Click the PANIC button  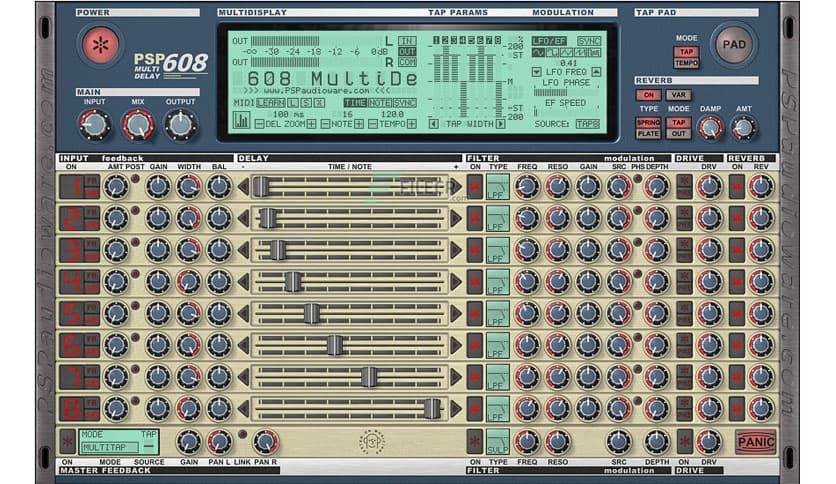[755, 442]
